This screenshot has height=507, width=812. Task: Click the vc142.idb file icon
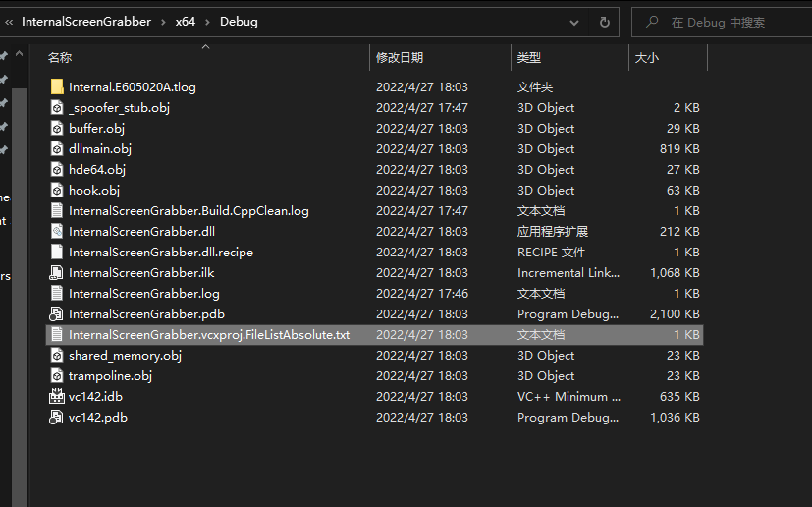click(56, 397)
